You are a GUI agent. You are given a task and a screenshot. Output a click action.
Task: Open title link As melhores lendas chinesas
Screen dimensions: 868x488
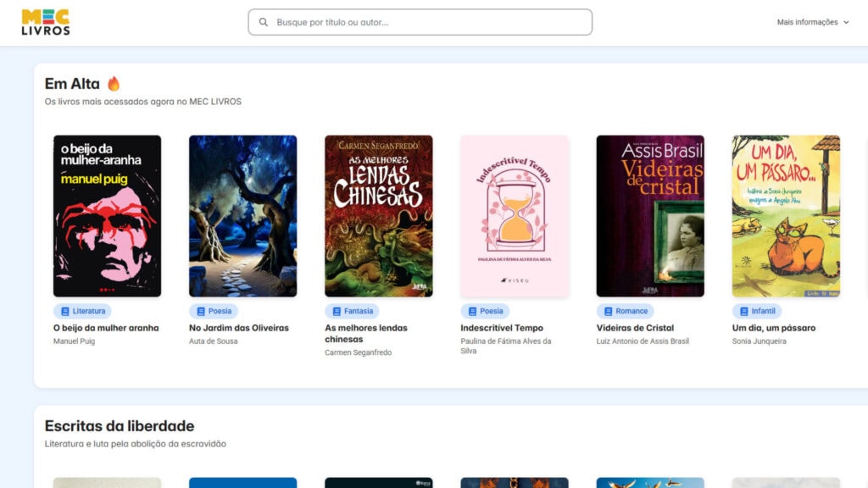[x=366, y=334]
